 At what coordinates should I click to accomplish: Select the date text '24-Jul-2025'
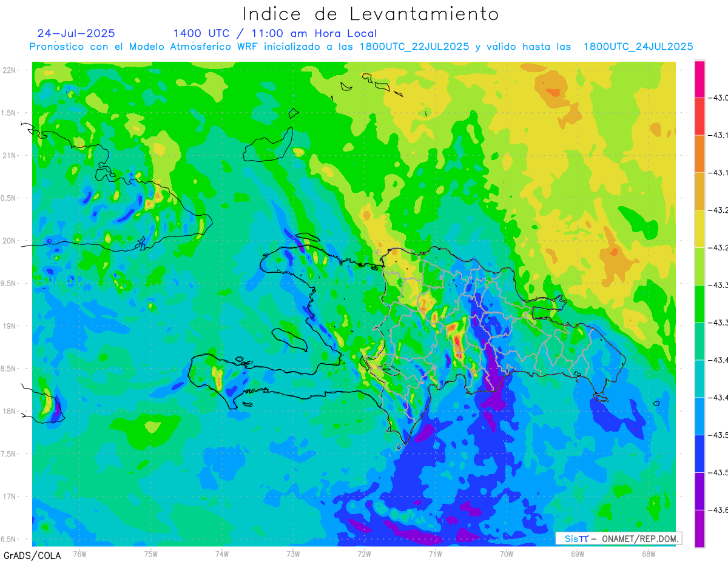tap(76, 33)
